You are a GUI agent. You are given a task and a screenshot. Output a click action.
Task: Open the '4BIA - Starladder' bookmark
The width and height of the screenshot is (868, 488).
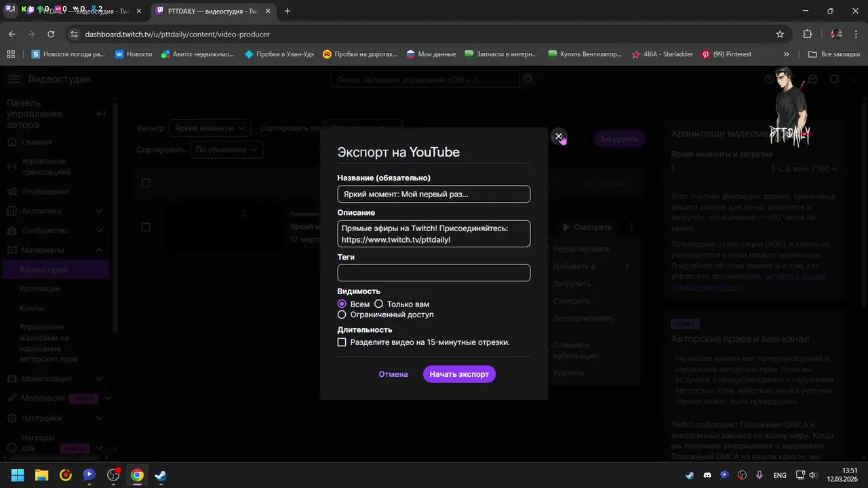tap(662, 54)
